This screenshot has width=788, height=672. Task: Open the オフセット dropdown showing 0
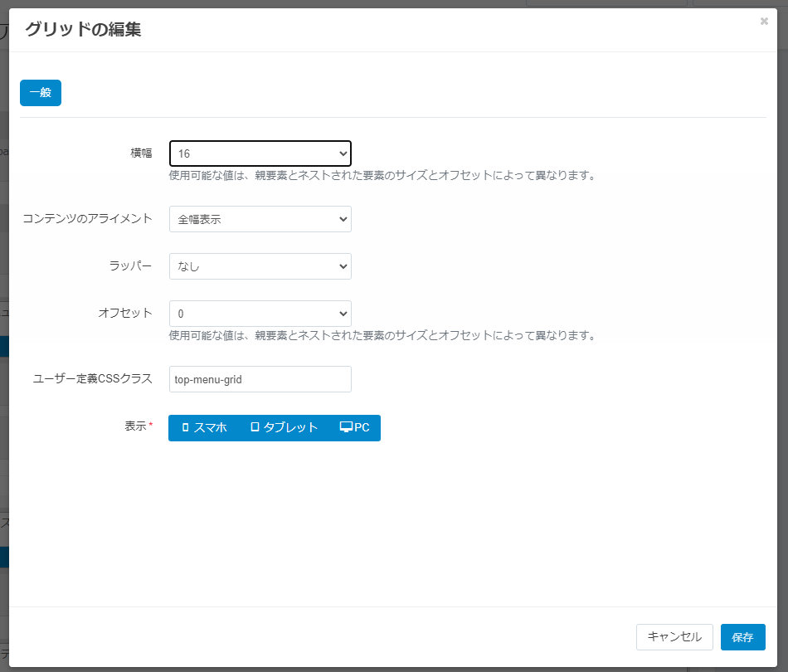tap(260, 314)
